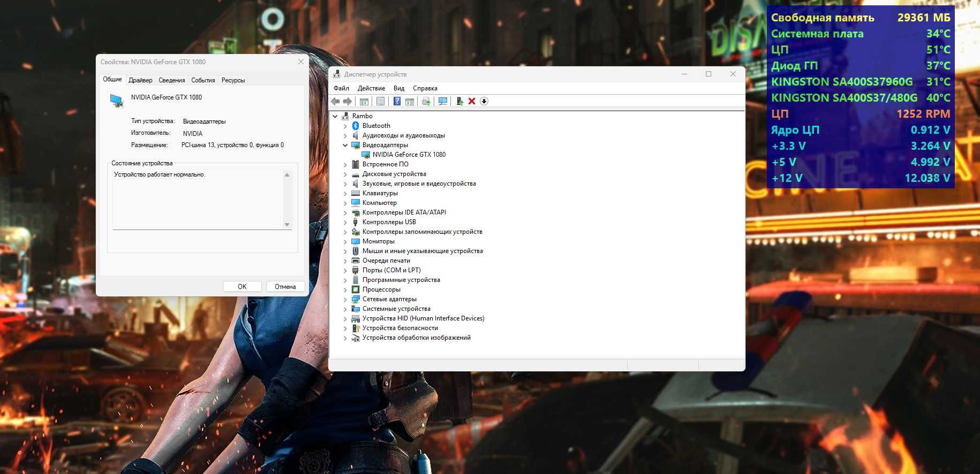Click the green Enable device toolbar icon
This screenshot has width=980, height=474.
pos(459,101)
